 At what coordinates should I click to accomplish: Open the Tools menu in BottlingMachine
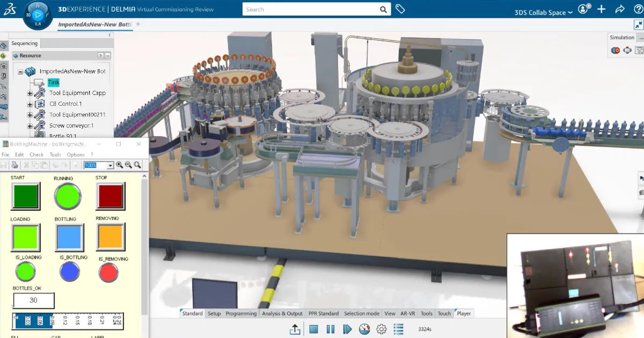(x=56, y=155)
